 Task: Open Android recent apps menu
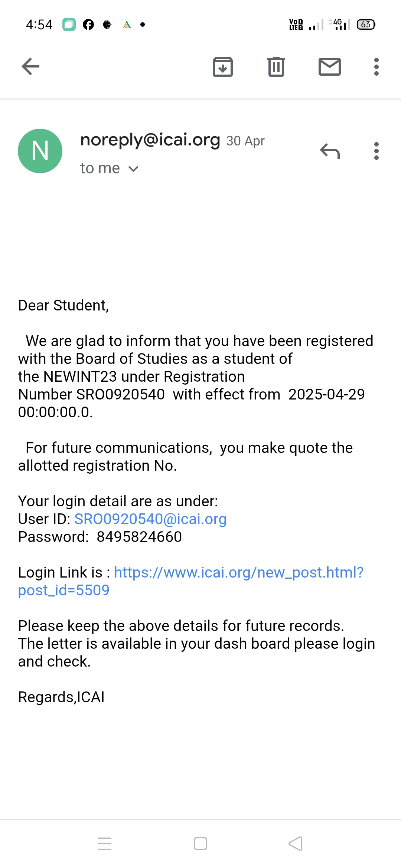coord(105,843)
